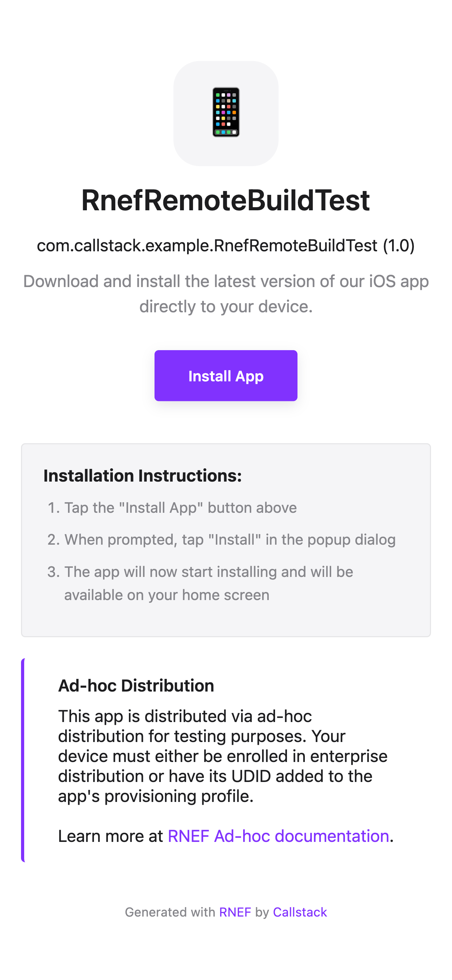This screenshot has width=452, height=980.
Task: Click the "(1.0)" version number
Action: [x=398, y=245]
